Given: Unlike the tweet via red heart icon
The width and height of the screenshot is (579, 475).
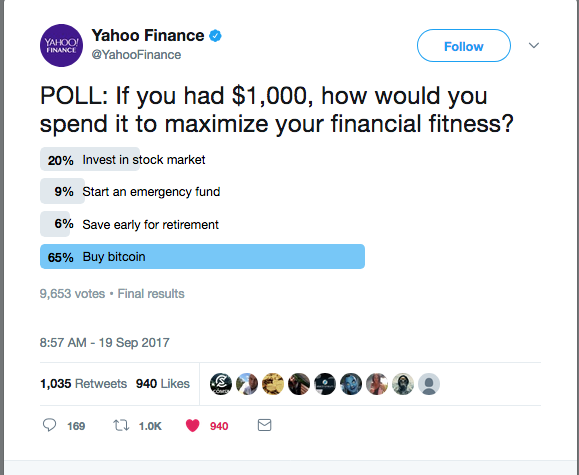Looking at the screenshot, I should (192, 426).
